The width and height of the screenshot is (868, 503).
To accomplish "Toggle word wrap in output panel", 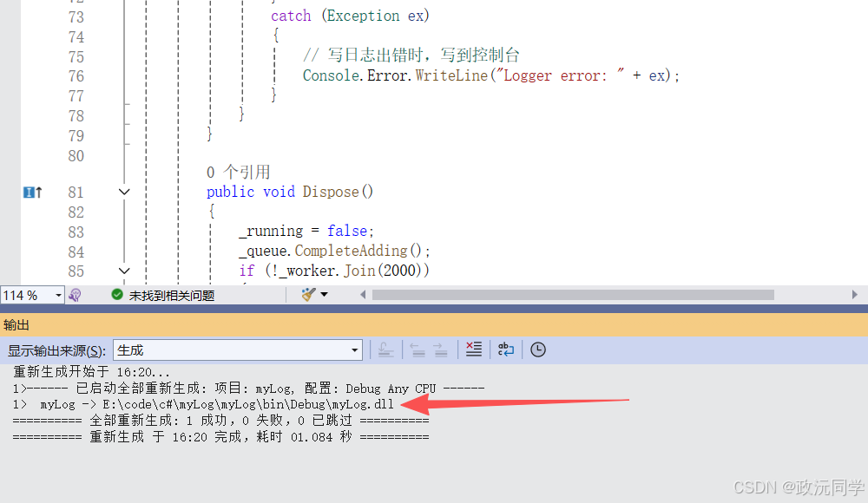I will [506, 349].
